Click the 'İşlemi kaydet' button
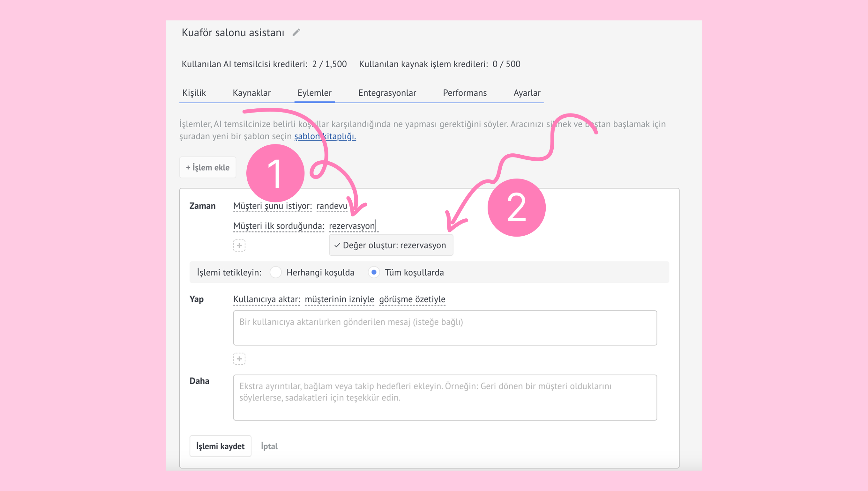 [x=220, y=446]
